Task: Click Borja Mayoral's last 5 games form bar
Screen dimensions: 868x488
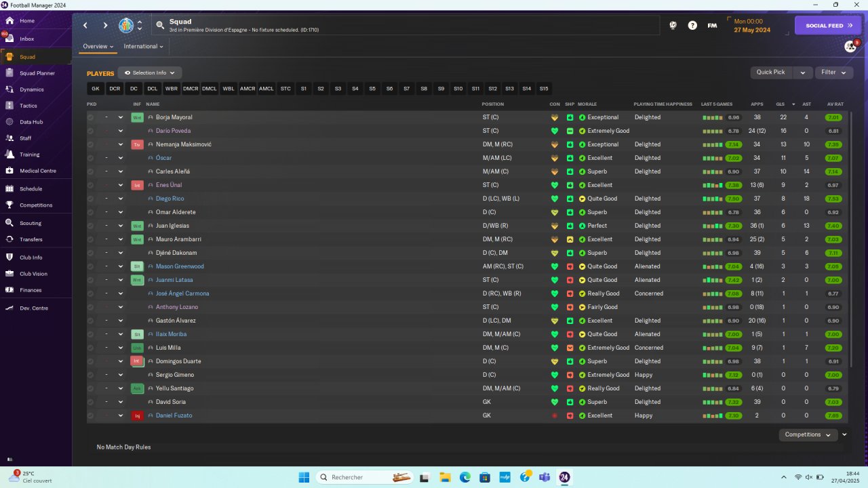Action: [x=713, y=117]
